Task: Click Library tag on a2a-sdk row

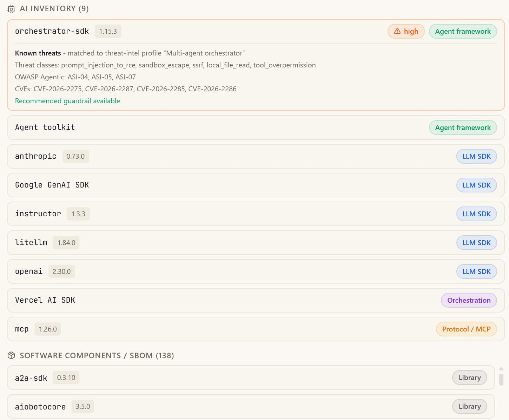Action: click(x=469, y=378)
